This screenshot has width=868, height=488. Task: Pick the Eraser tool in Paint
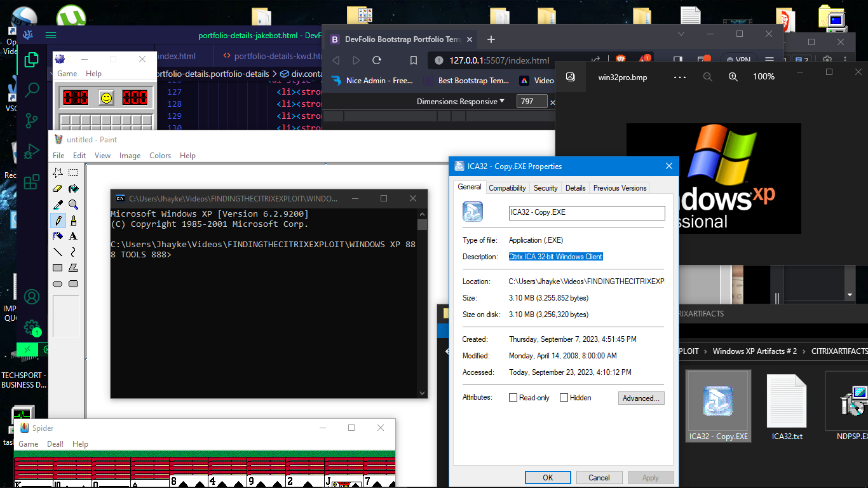coord(58,189)
